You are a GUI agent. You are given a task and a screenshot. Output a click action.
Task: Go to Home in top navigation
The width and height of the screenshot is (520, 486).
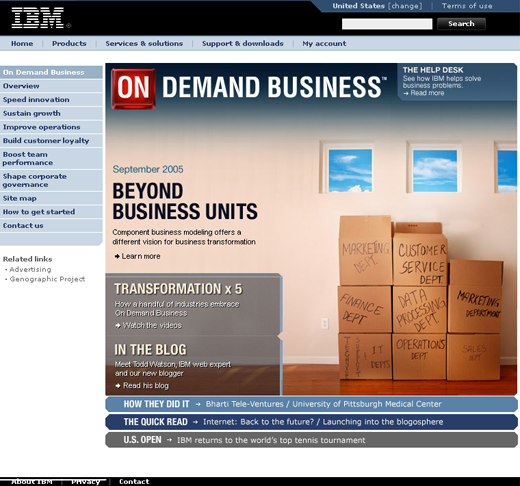tap(22, 44)
